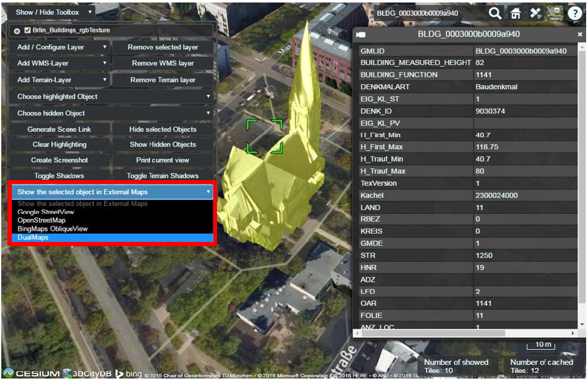Viewport: 588px width, 381px height.
Task: Open the base layer imagery picker
Action: tap(555, 13)
